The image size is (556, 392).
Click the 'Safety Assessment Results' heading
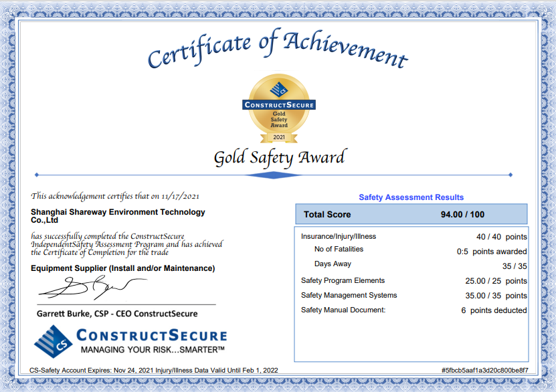coord(411,197)
